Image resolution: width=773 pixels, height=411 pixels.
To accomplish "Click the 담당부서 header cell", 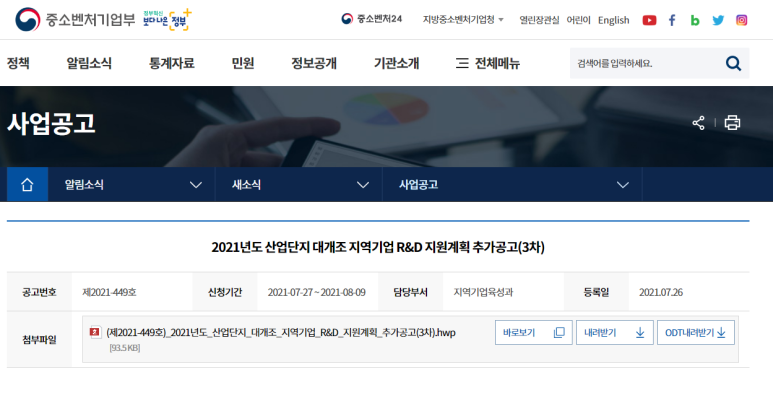I will pos(410,292).
